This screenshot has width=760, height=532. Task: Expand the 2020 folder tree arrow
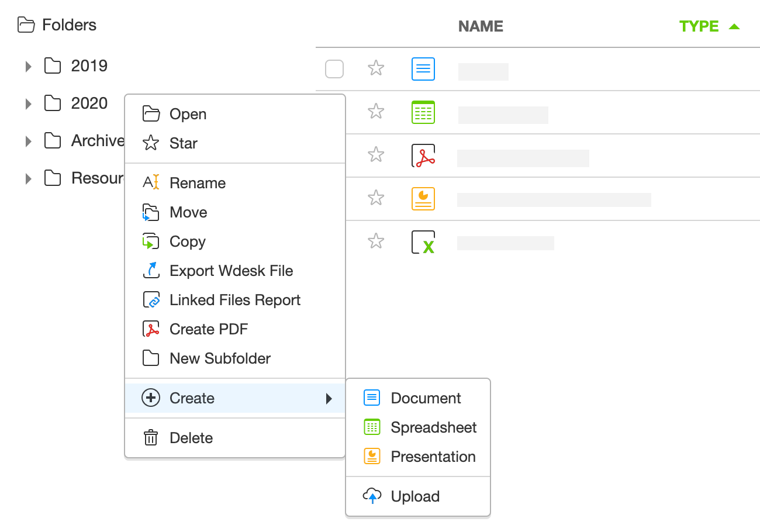click(28, 104)
